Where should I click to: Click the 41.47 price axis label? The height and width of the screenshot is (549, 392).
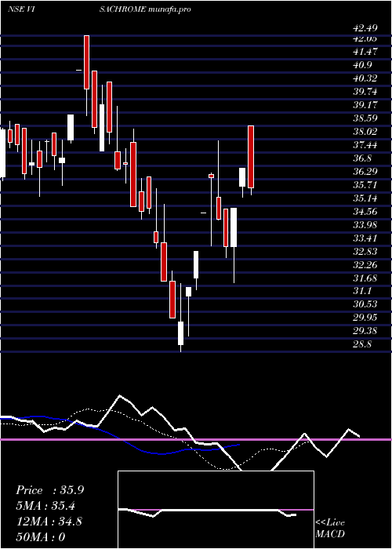point(365,52)
